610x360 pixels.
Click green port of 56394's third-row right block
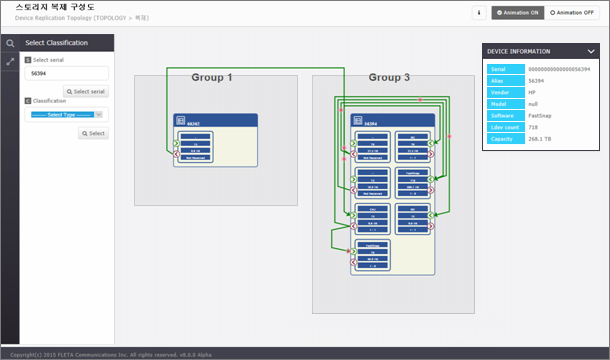pyautogui.click(x=431, y=216)
